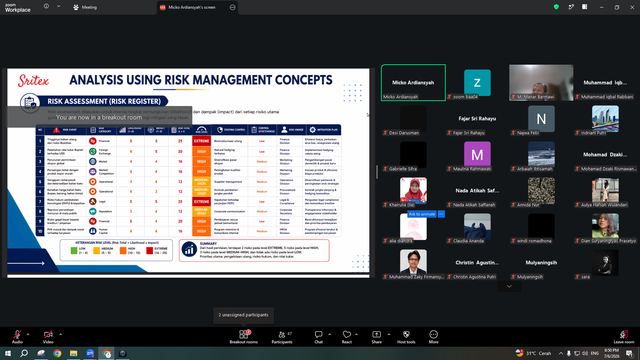Click the minus circle icon on the screen-share tab

point(233,7)
